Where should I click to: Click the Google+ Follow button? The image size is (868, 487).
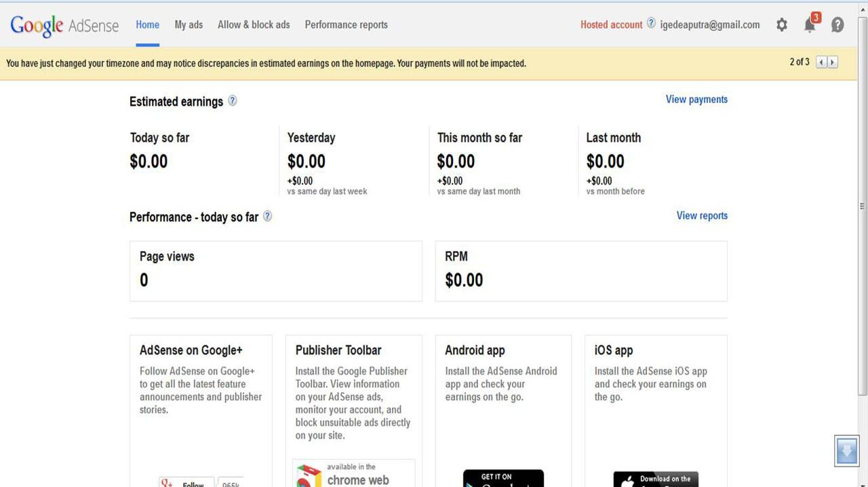point(186,482)
